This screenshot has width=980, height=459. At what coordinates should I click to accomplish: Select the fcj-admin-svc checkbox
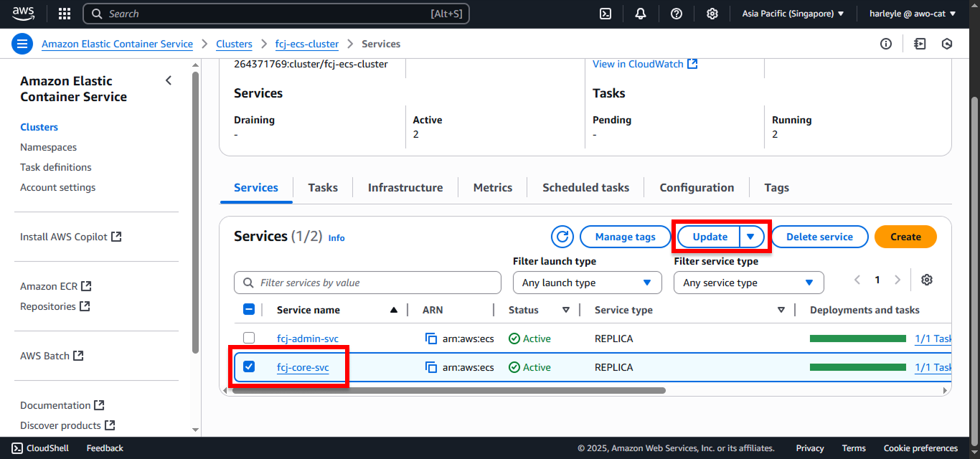[x=249, y=338]
